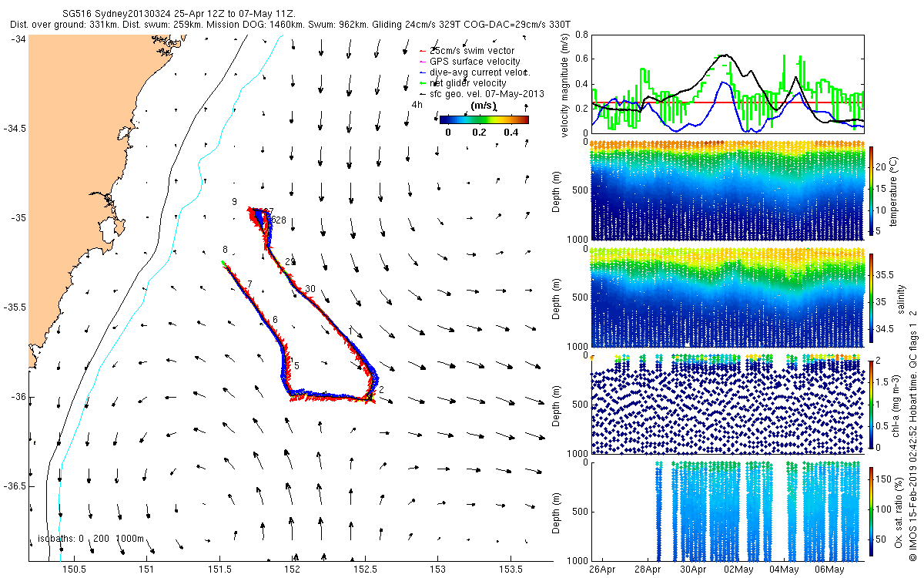
Task: Select legend entry '25cm/s swim vector'
Action: click(x=471, y=51)
